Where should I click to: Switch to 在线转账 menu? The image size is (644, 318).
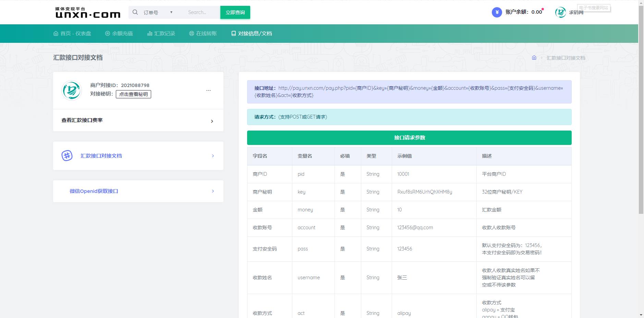click(203, 33)
